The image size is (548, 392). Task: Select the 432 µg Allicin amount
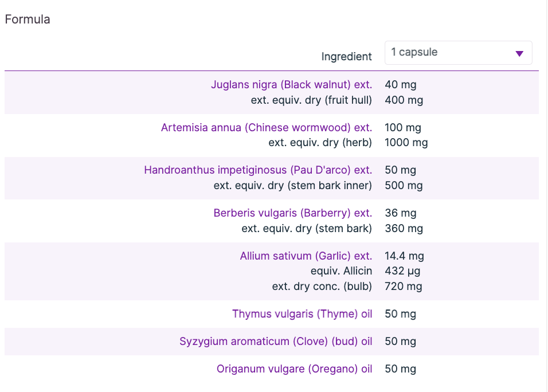(403, 271)
